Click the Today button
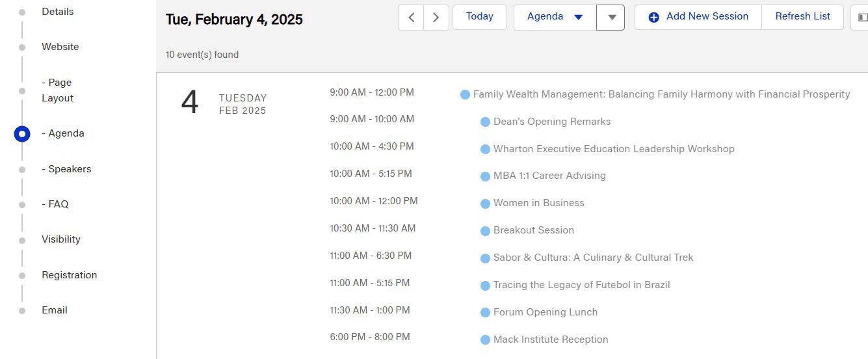The width and height of the screenshot is (868, 359). pos(480,17)
